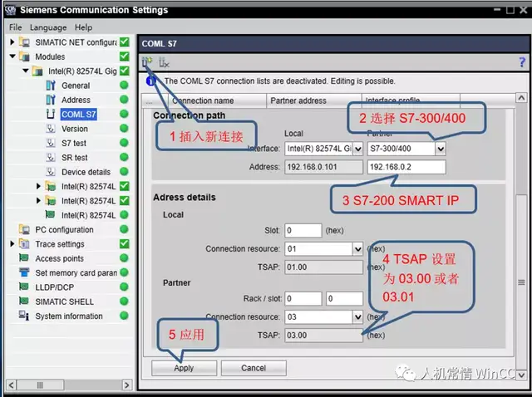The image size is (532, 397).
Task: Expand the SIMATIC NET configuration tree node
Action: (x=12, y=42)
